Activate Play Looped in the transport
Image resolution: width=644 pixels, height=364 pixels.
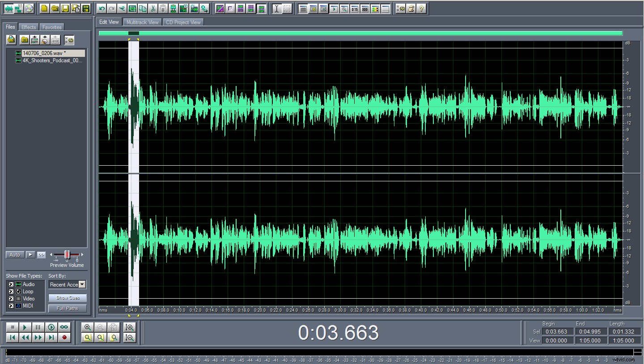point(65,327)
